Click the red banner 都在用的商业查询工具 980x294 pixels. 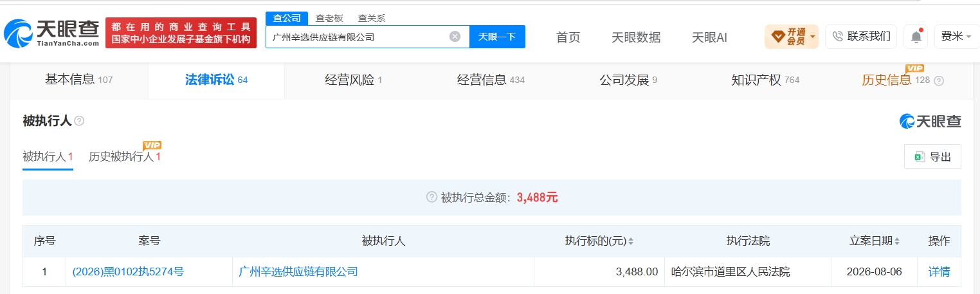coord(181,33)
